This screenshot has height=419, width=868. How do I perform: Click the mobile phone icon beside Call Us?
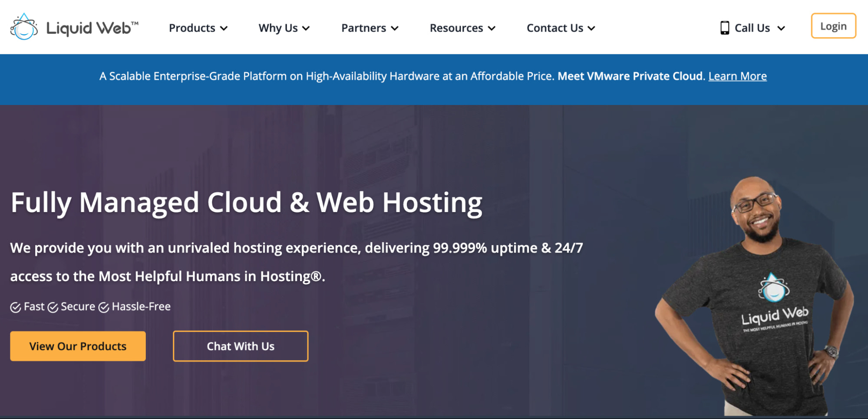[724, 28]
